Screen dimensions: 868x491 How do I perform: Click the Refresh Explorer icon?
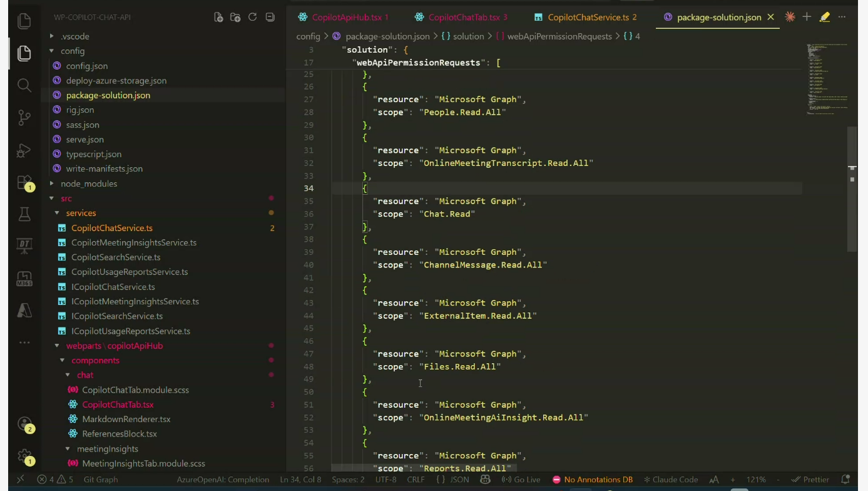coord(253,18)
